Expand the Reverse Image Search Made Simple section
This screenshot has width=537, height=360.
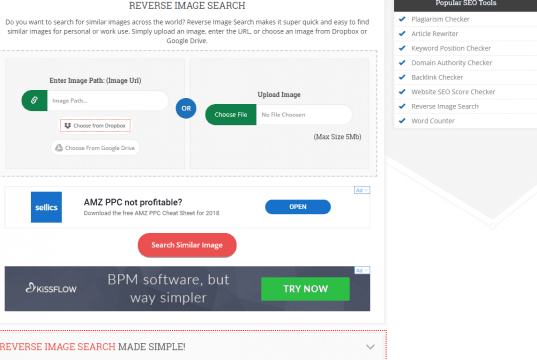[370, 347]
